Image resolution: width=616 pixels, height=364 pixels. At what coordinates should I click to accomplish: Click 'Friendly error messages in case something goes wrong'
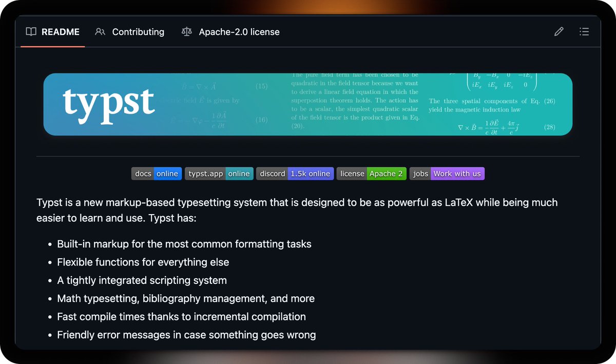pos(186,335)
